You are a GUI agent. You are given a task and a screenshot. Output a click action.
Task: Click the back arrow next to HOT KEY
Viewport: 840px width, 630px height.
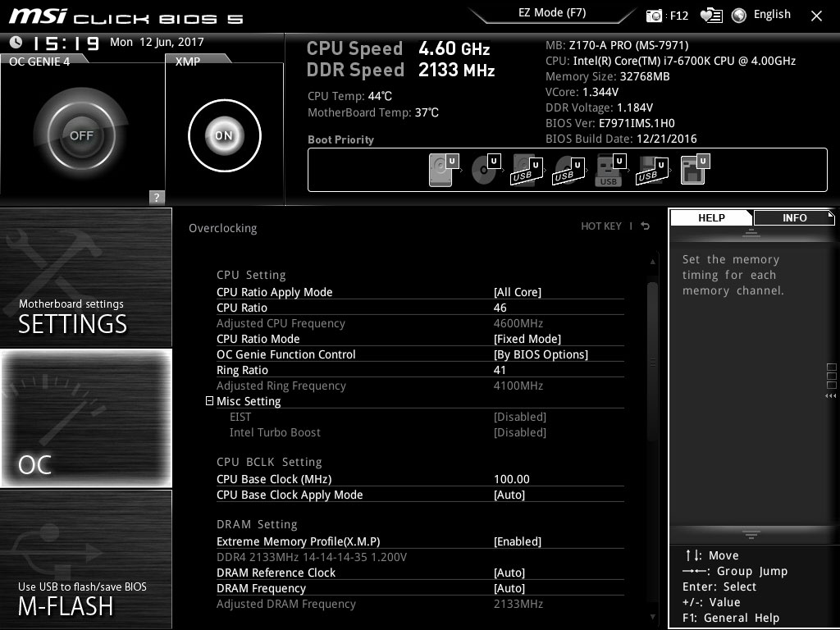(645, 226)
